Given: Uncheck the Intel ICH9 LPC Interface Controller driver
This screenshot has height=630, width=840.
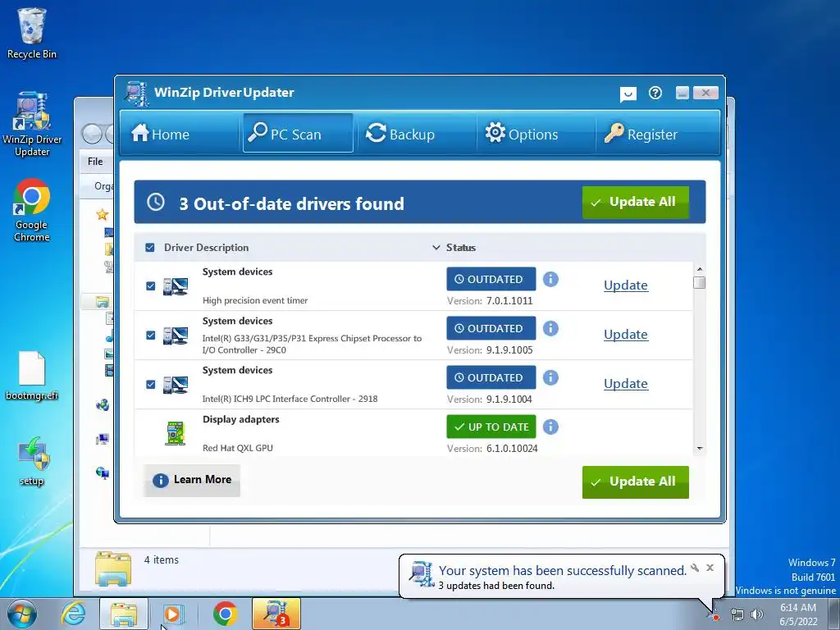Looking at the screenshot, I should coord(151,385).
